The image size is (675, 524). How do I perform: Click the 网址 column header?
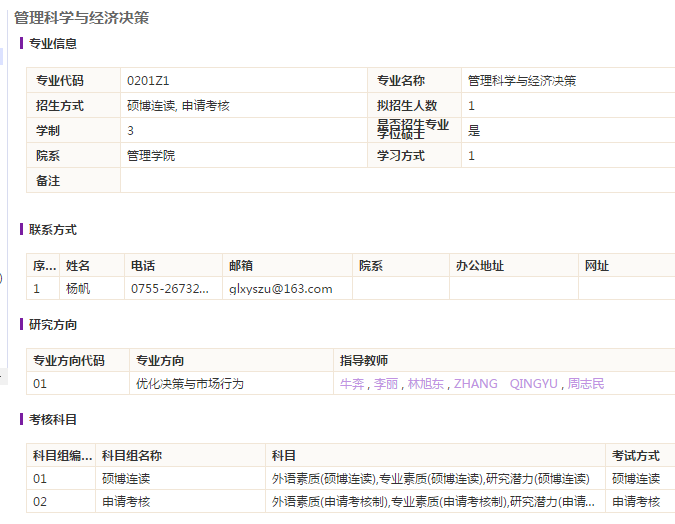(597, 266)
